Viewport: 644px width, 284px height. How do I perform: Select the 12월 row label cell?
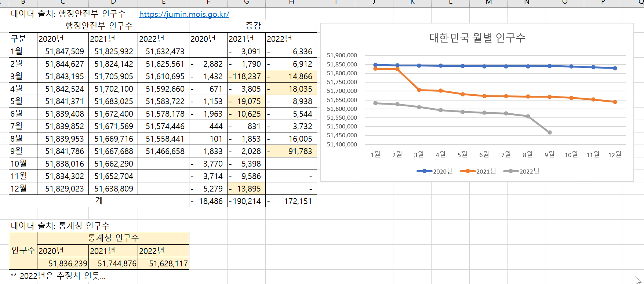coord(23,189)
